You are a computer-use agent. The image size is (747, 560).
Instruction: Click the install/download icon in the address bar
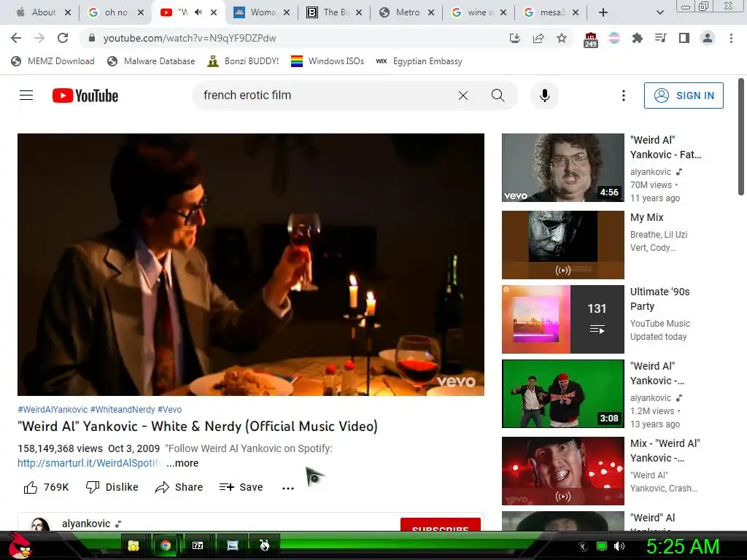point(514,38)
